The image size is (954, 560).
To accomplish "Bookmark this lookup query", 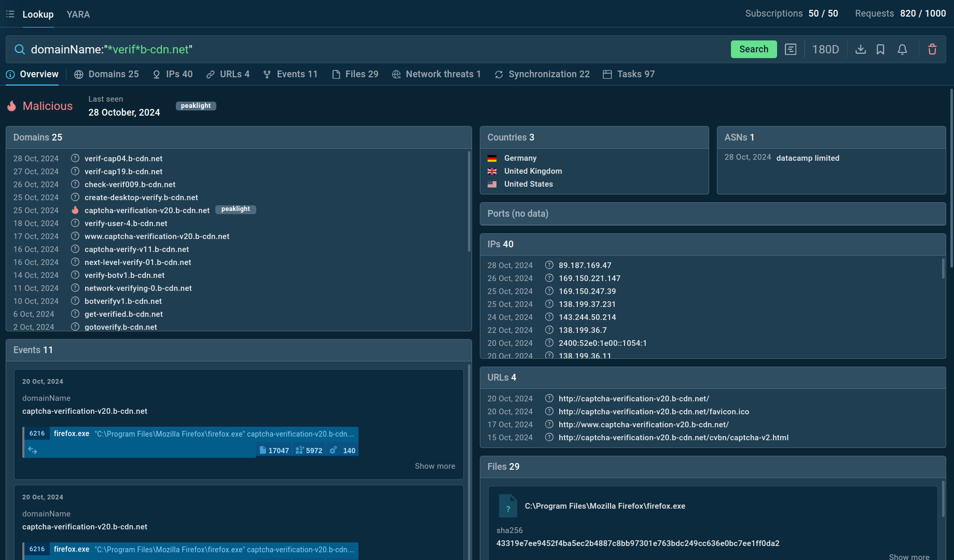I will pyautogui.click(x=880, y=49).
